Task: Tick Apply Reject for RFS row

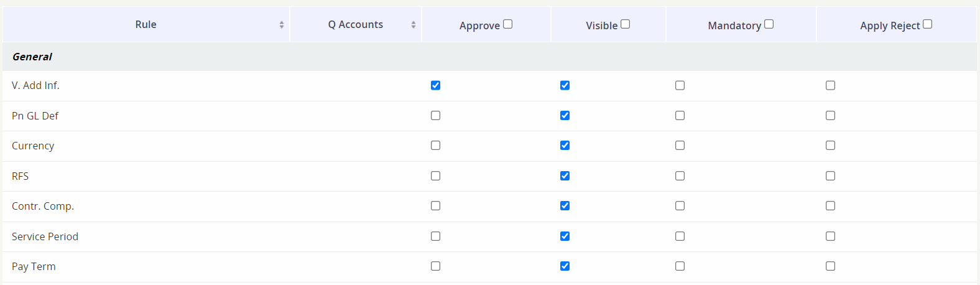Action: click(x=830, y=176)
